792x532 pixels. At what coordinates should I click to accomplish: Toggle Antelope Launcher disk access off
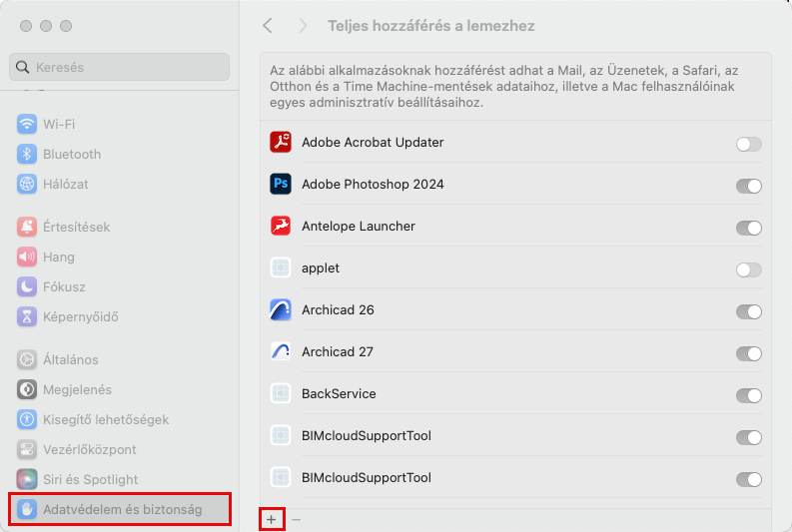[749, 229]
